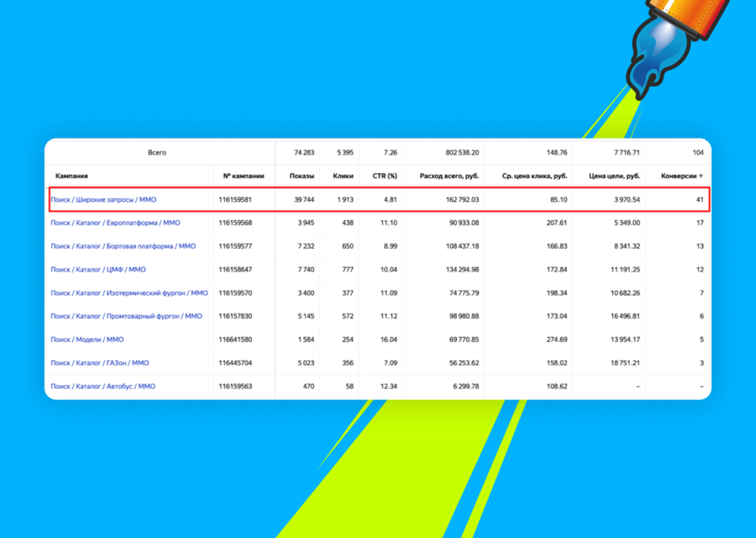Click the sort arrow next to Конверсии
The image size is (756, 538).
click(701, 177)
